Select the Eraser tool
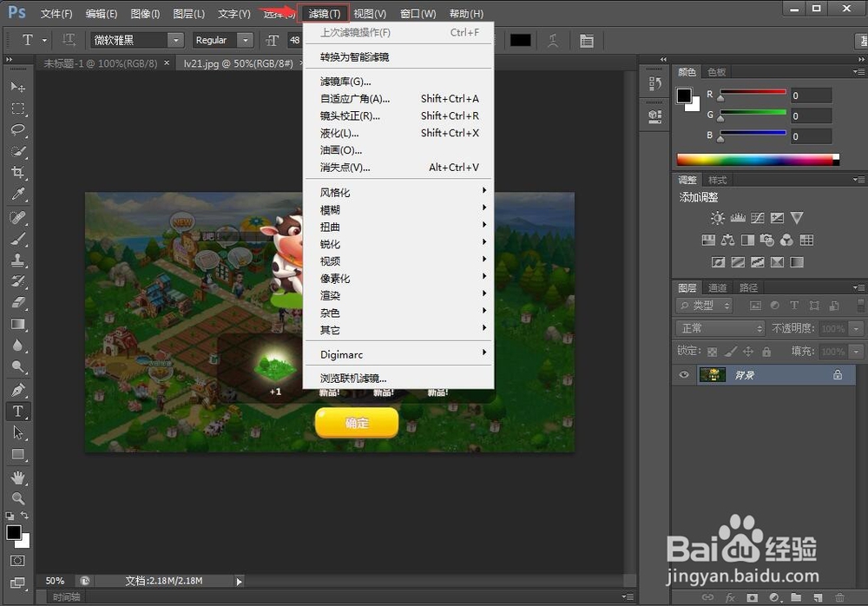The width and height of the screenshot is (868, 606). point(17,302)
